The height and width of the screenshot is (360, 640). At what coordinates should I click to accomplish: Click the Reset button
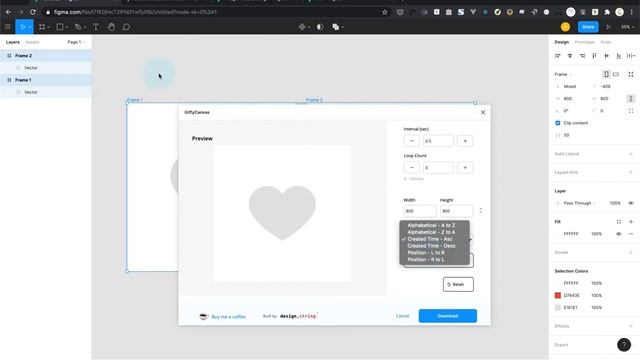(458, 284)
